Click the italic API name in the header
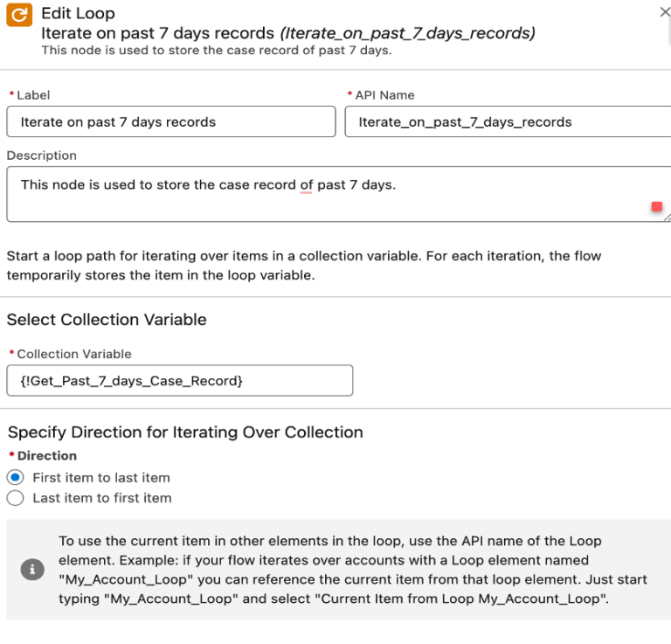Screen dimensions: 671x644 [x=407, y=33]
